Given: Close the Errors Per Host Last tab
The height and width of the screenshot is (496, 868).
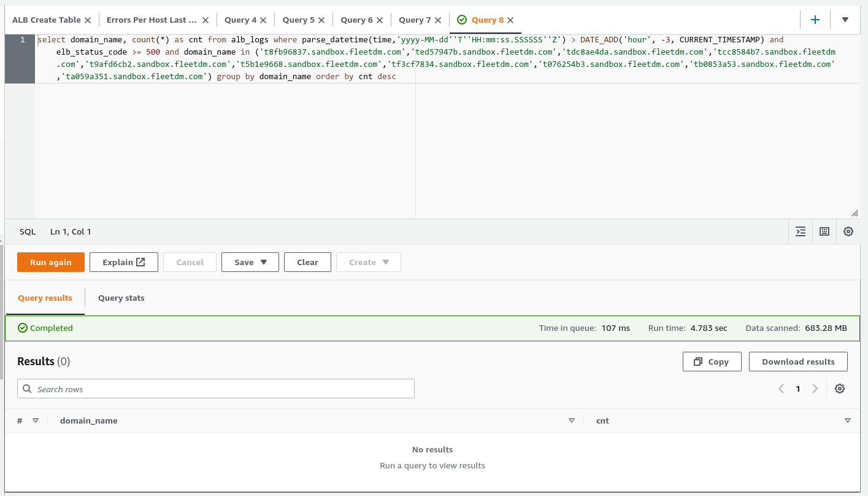Looking at the screenshot, I should tap(205, 20).
